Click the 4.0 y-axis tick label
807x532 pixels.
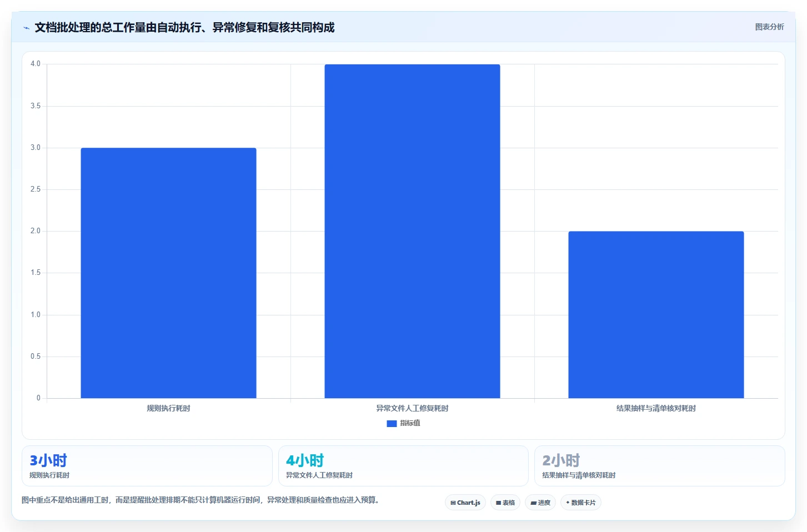coord(36,64)
